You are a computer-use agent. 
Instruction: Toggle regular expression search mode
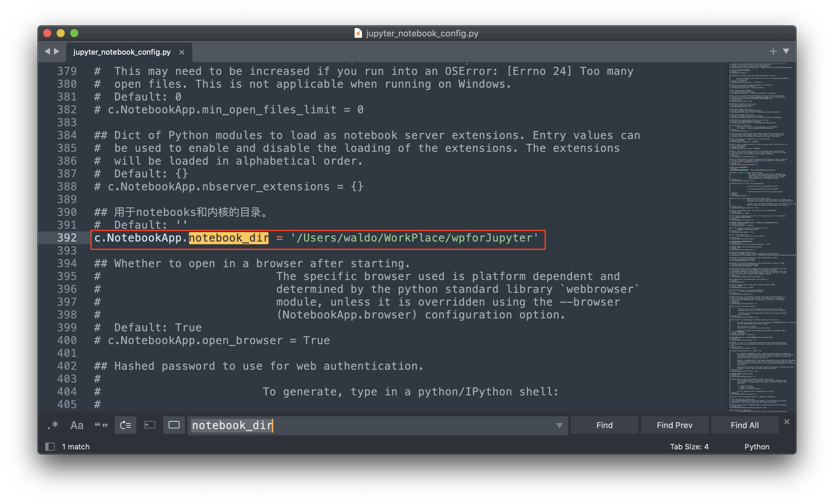[x=53, y=425]
